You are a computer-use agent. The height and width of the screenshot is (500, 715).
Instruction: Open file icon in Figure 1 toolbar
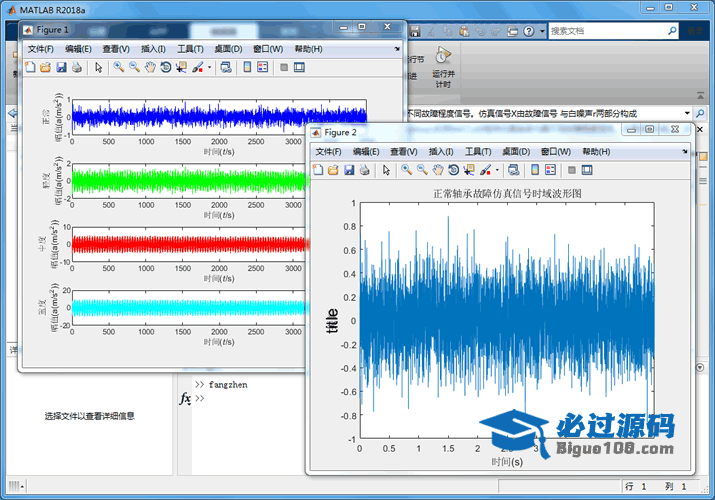tap(45, 67)
